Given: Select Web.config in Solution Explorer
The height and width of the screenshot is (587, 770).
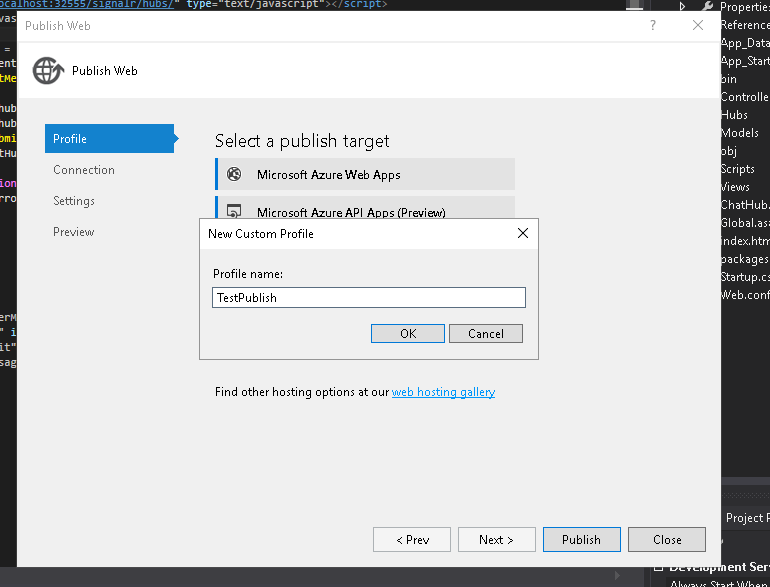Looking at the screenshot, I should coord(745,295).
